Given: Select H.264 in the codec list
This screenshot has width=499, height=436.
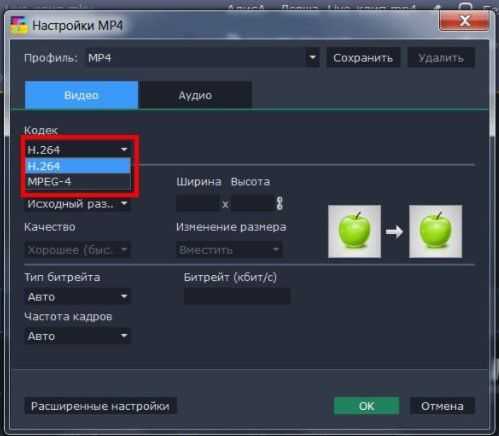Looking at the screenshot, I should pyautogui.click(x=78, y=166).
